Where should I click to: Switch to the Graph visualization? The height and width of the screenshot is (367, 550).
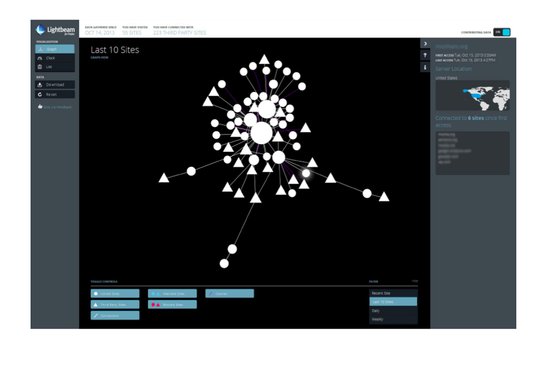pyautogui.click(x=55, y=49)
